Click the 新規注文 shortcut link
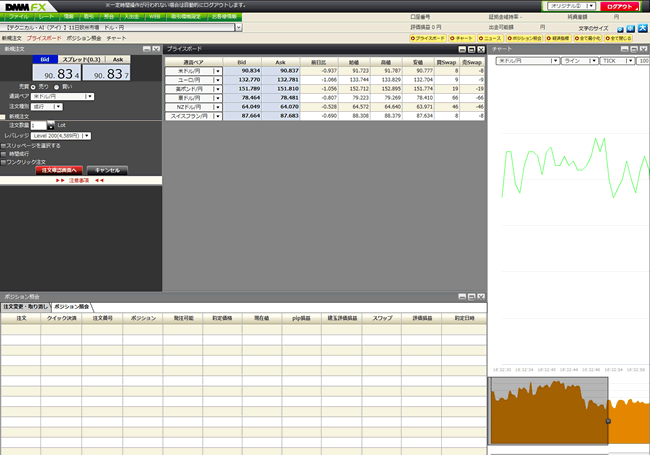The height and width of the screenshot is (455, 650). pos(11,38)
